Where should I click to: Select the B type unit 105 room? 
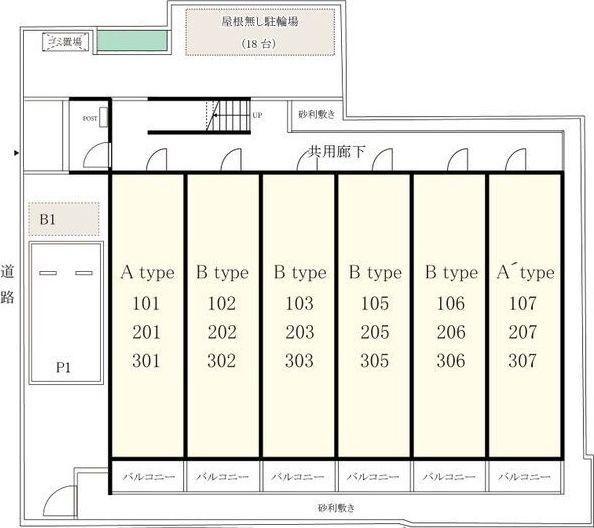pos(374,315)
